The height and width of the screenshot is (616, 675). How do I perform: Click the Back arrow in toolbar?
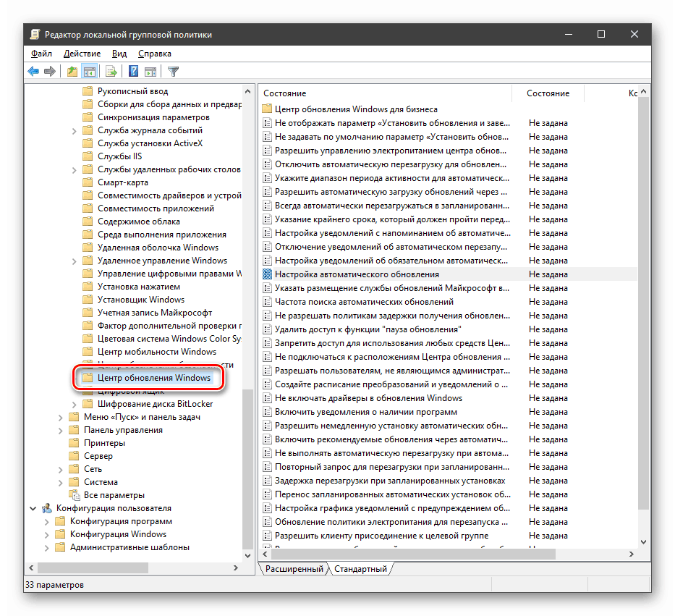click(x=33, y=71)
